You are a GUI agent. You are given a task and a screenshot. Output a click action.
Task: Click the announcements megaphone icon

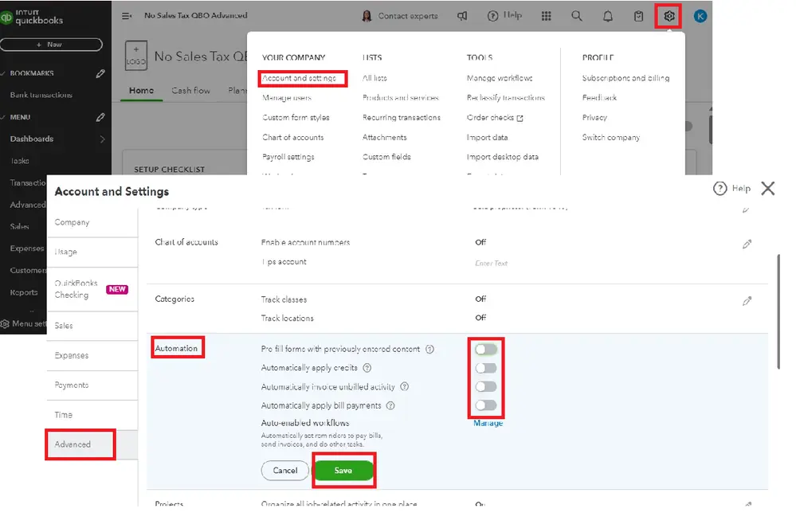462,15
